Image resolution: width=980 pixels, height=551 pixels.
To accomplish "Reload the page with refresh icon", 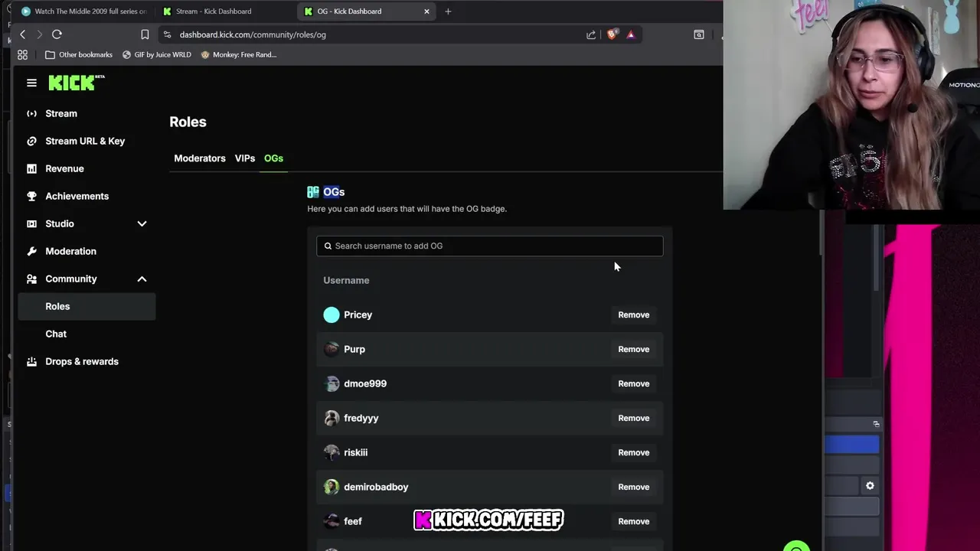I will [57, 34].
